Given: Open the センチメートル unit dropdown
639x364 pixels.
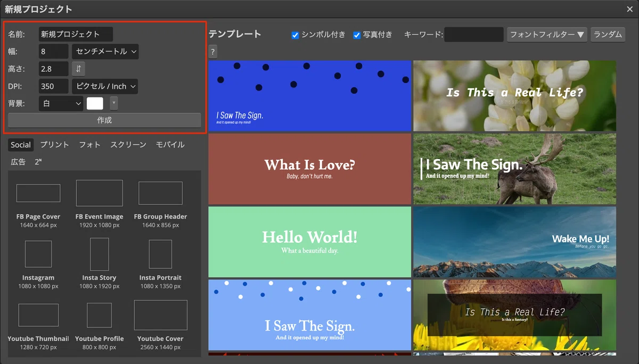Looking at the screenshot, I should coord(105,52).
